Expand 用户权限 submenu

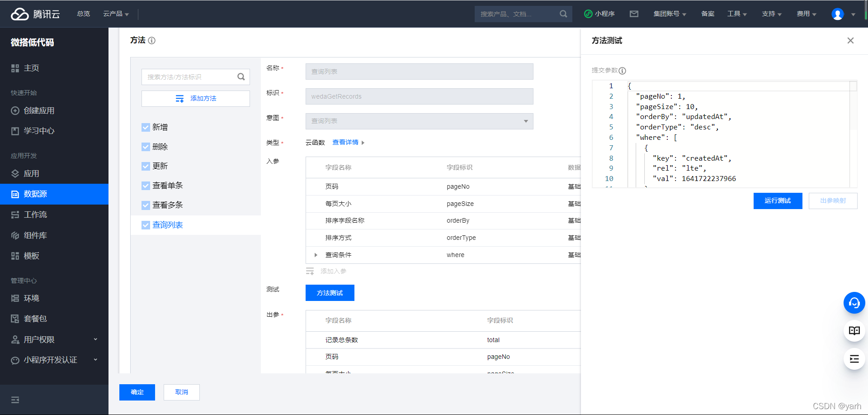tap(54, 339)
